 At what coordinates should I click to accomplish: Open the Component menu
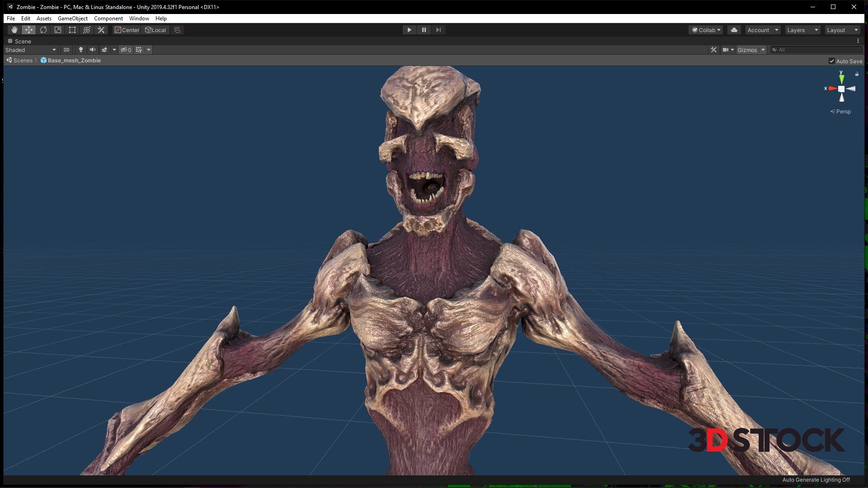tap(108, 19)
